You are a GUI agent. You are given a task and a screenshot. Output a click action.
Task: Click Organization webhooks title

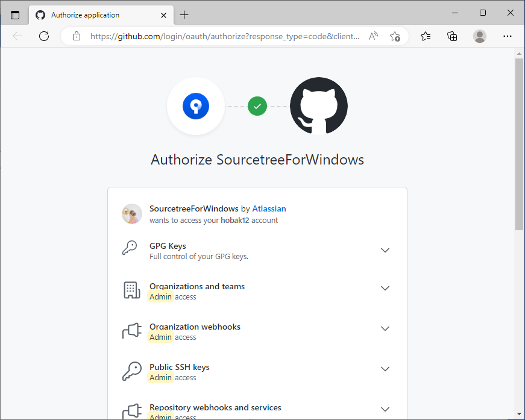click(195, 327)
